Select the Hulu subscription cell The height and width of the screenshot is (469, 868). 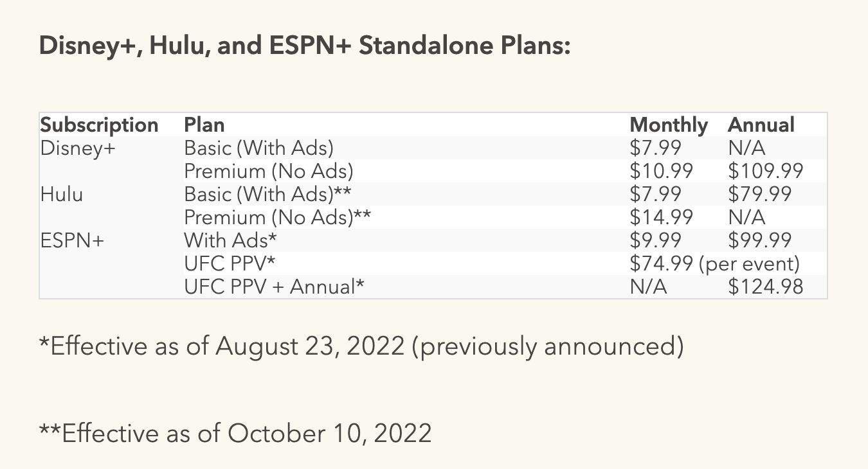click(62, 194)
